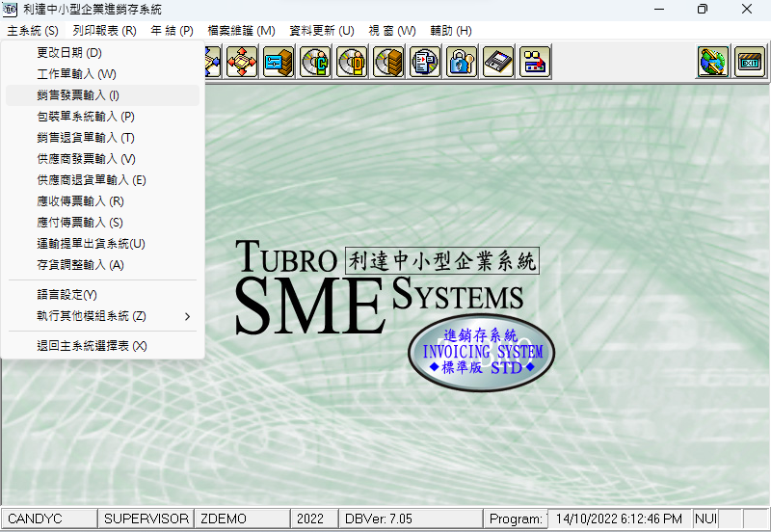This screenshot has width=771, height=532.
Task: Click the EXIT clapperboard toolbar icon
Action: 750,62
